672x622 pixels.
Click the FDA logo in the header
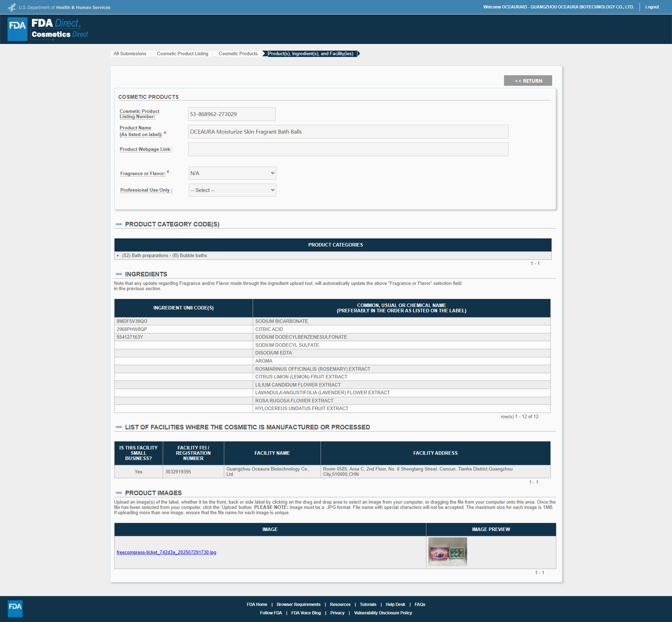click(x=18, y=29)
